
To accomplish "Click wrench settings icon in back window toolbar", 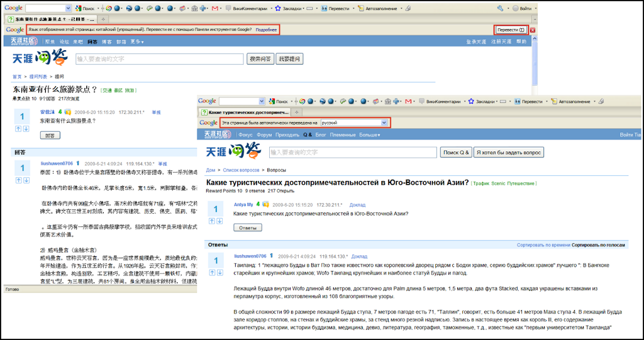I will pyautogui.click(x=500, y=8).
